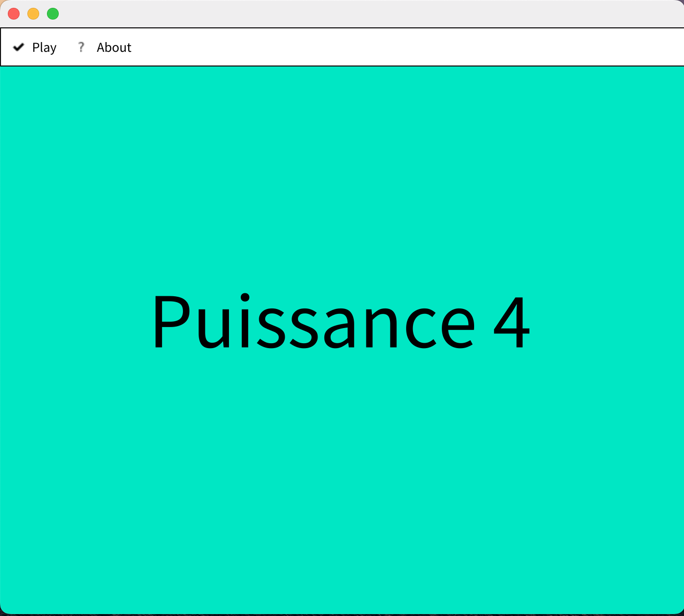Click the Puissance 4 title text
The image size is (684, 616).
(341, 322)
